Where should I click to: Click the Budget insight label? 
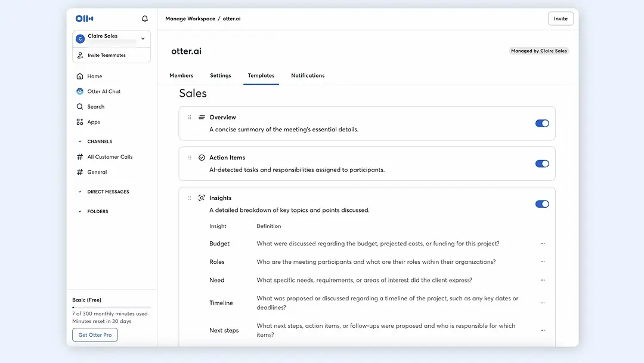click(x=219, y=244)
